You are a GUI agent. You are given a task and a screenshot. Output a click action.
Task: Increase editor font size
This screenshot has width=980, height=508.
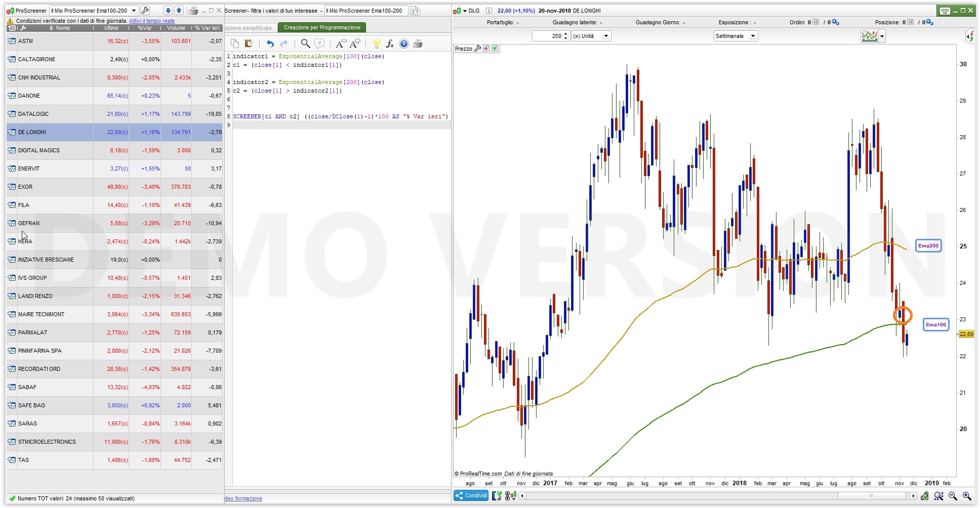coord(355,44)
